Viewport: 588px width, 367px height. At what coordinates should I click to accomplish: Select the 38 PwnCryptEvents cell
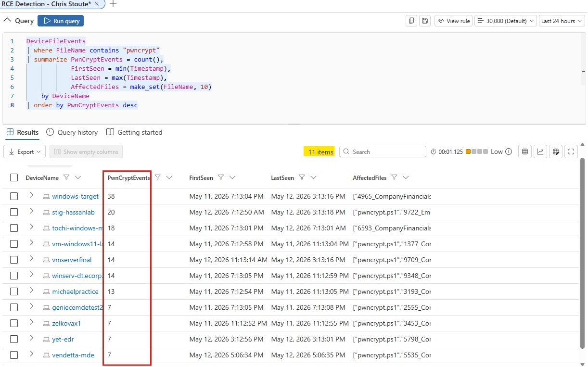coord(111,196)
